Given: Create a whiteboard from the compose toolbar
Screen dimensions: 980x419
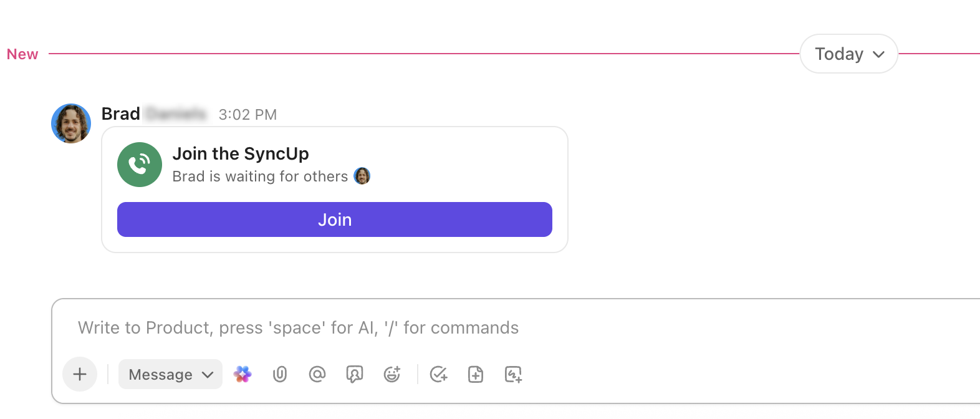Looking at the screenshot, I should [x=512, y=374].
